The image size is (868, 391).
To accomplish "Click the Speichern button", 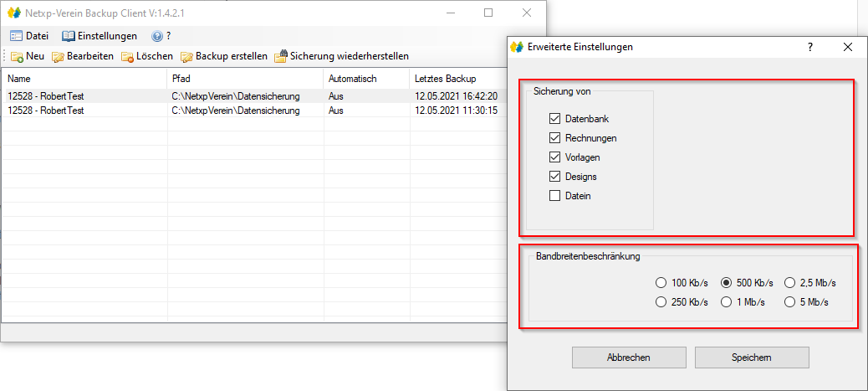I will 752,358.
